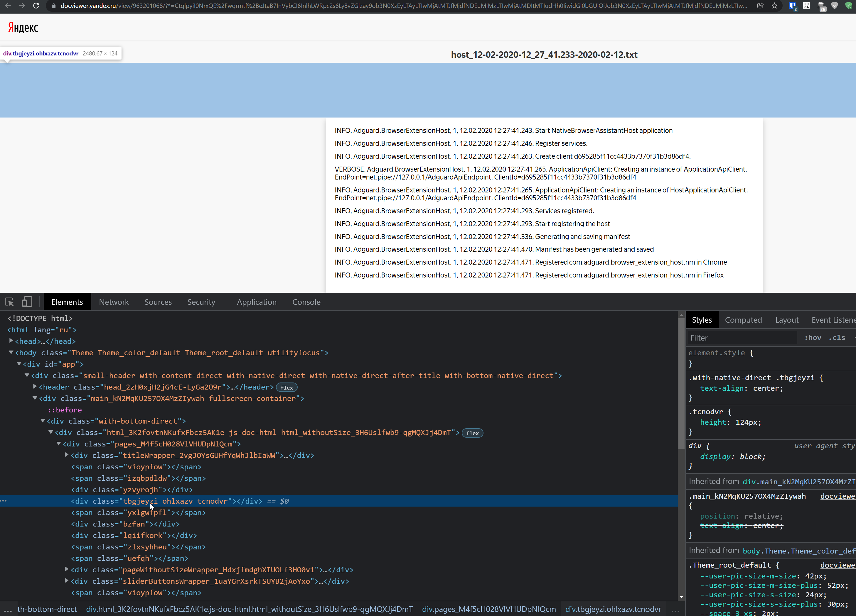Bookmark the page via the star icon

[x=775, y=6]
